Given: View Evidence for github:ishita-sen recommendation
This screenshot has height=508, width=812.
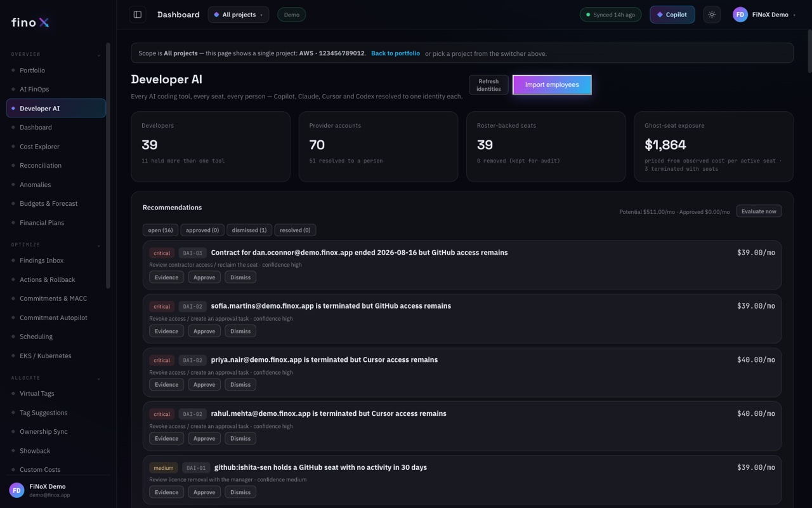Looking at the screenshot, I should (x=166, y=492).
